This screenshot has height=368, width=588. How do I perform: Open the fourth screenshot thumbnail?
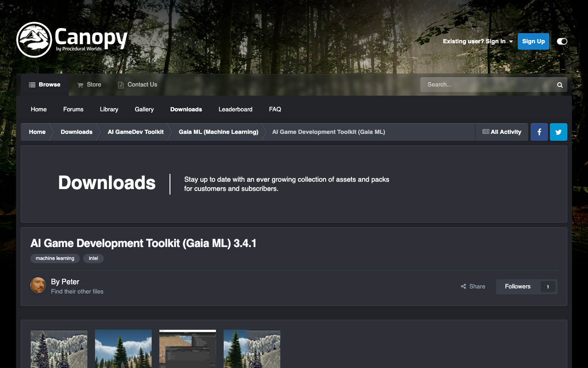[252, 349]
